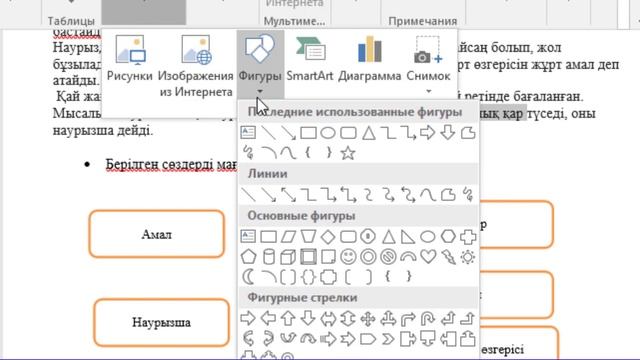Select the text box icon in recent shapes
Image resolution: width=640 pixels, height=360 pixels.
tap(248, 133)
